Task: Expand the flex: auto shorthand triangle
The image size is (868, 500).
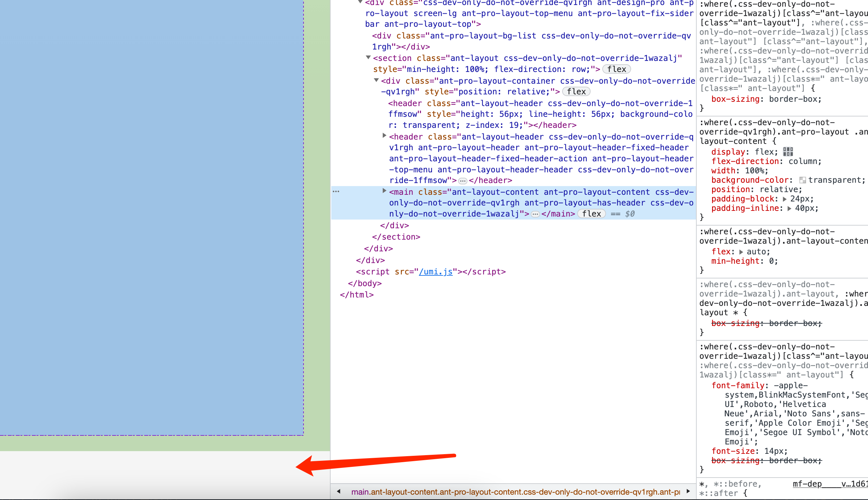Action: (741, 252)
